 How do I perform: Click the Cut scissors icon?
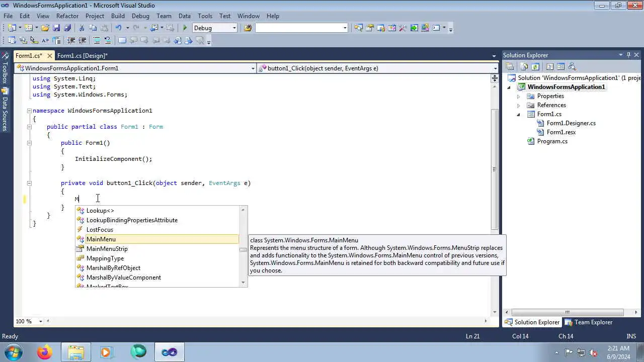82,28
